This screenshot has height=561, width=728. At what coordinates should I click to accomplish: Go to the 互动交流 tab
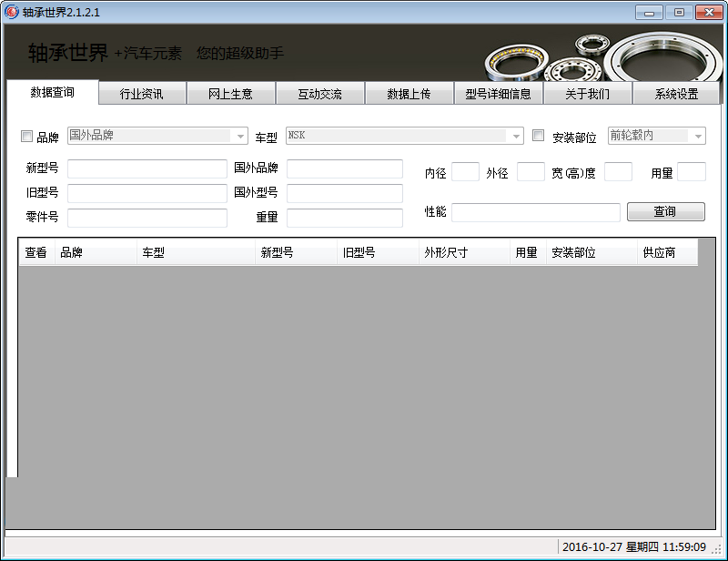coord(319,94)
